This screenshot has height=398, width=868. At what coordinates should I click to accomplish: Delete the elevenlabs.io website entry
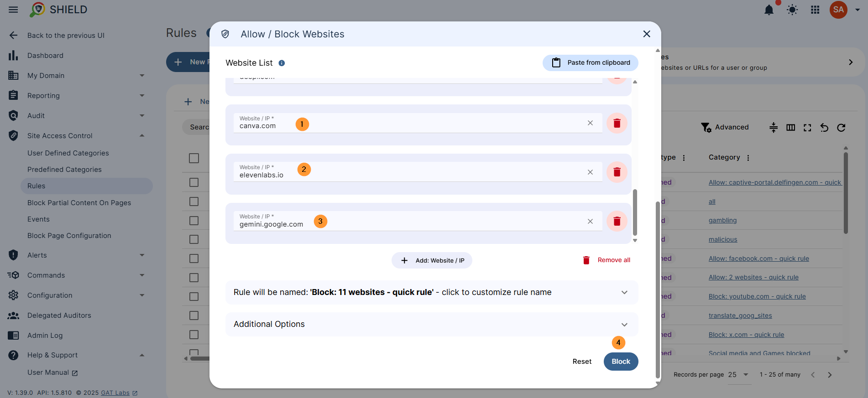[x=617, y=172]
